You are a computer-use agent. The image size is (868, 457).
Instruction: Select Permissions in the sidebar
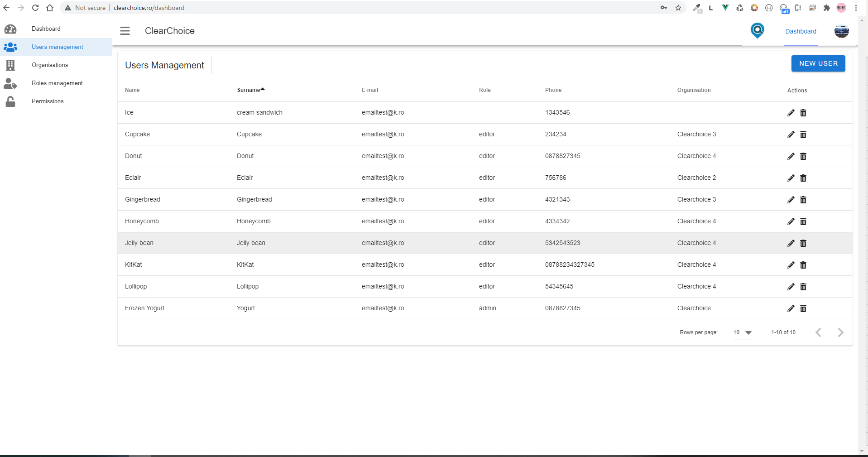tap(48, 101)
